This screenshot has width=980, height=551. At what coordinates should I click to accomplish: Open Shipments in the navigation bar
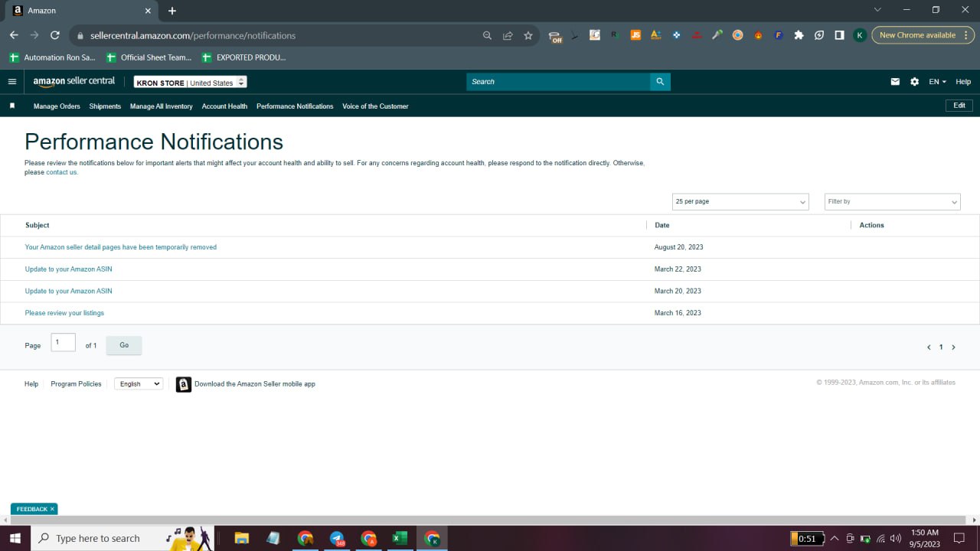(105, 106)
